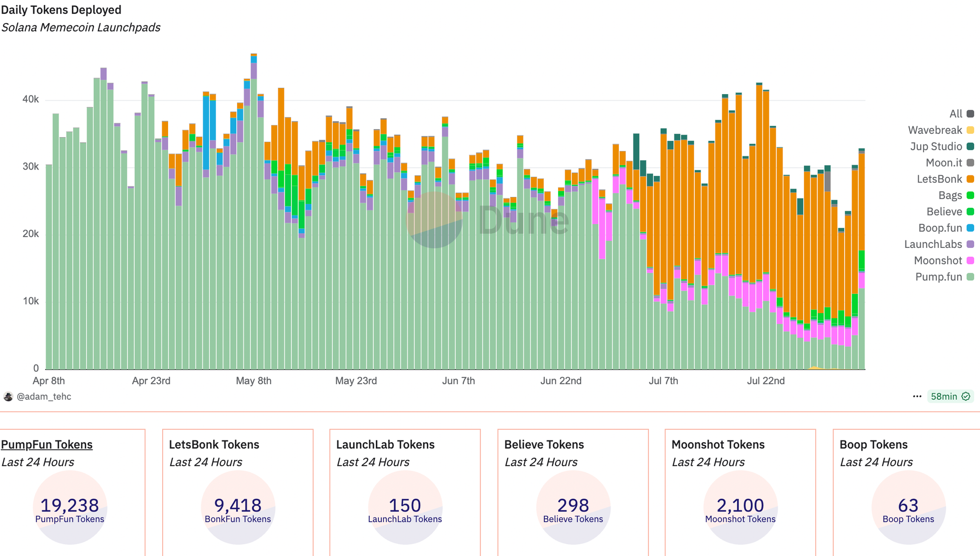Viewport: 980px width, 556px height.
Task: Click the Bags green legend marker
Action: 970,195
